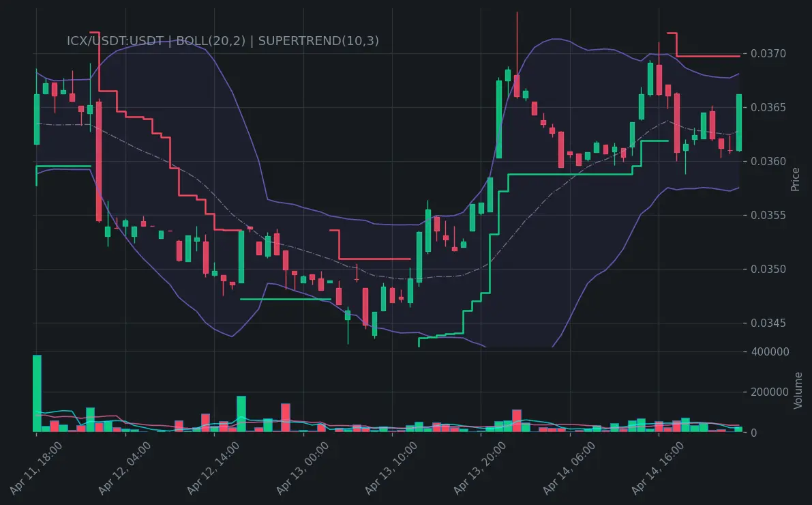The image size is (812, 505).
Task: Click the 0.0355 price axis label
Action: (768, 215)
